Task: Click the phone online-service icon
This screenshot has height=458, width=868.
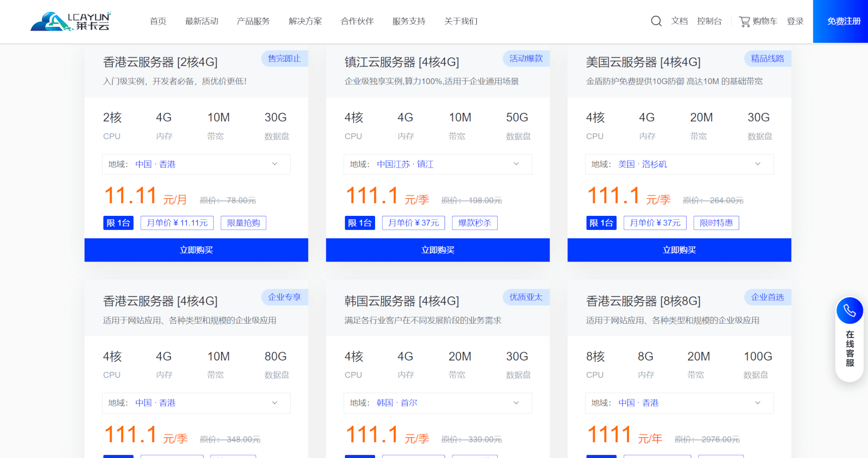Action: coord(849,310)
